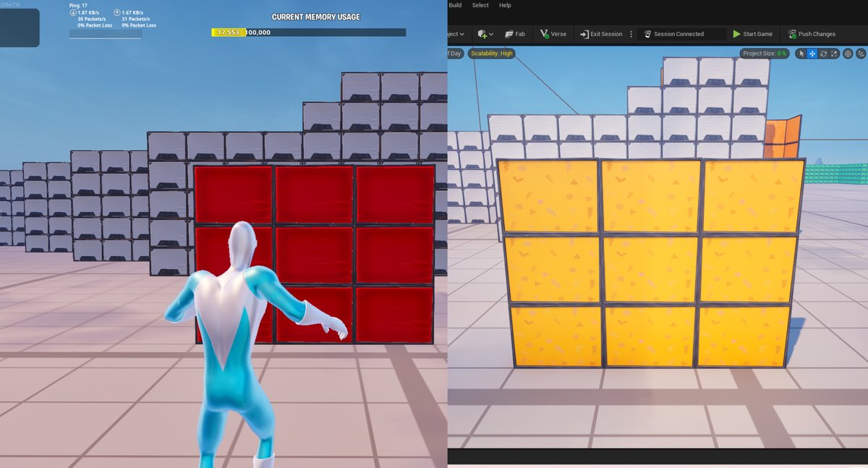The image size is (868, 468).
Task: Open the add content dropdown
Action: (485, 34)
